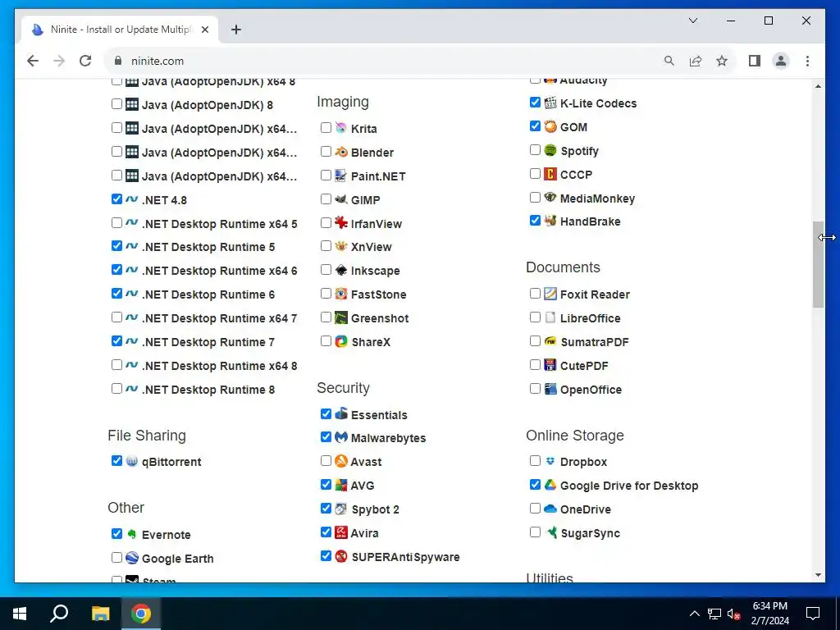Click the Avira red icon
Image resolution: width=840 pixels, height=630 pixels.
340,532
